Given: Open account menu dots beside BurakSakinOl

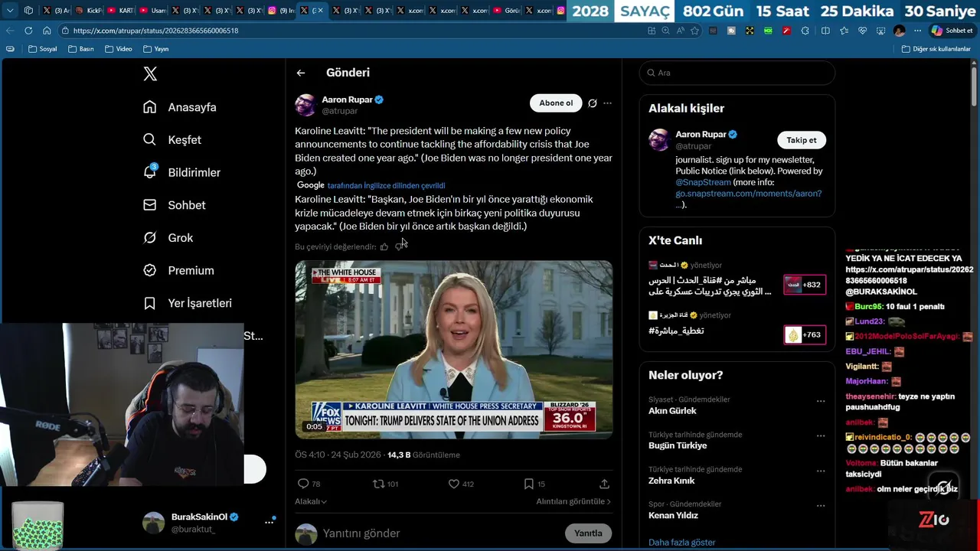Looking at the screenshot, I should [269, 522].
